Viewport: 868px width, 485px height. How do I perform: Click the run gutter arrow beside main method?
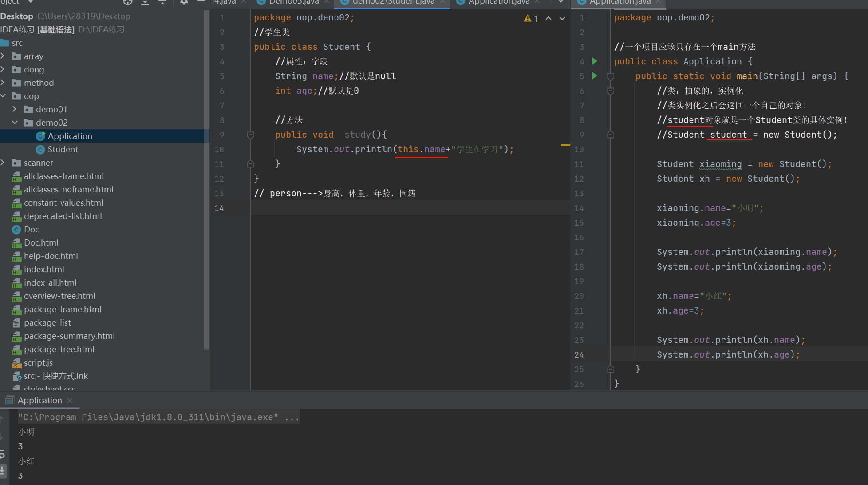[x=595, y=76]
